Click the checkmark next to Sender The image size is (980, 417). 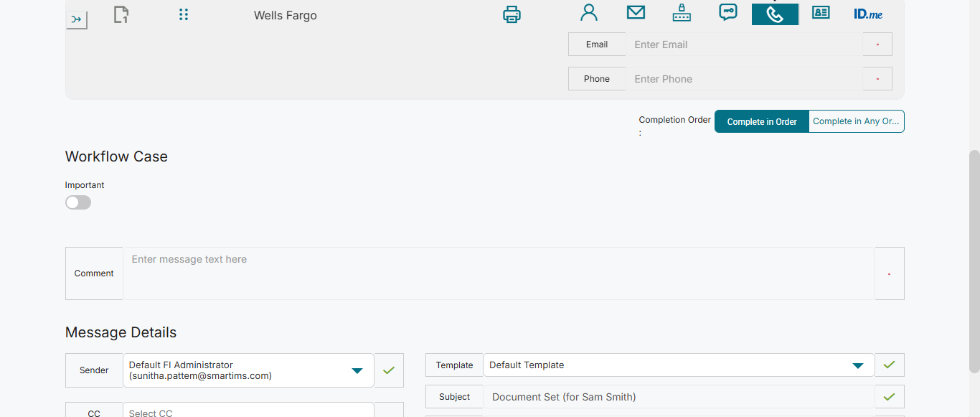[389, 370]
